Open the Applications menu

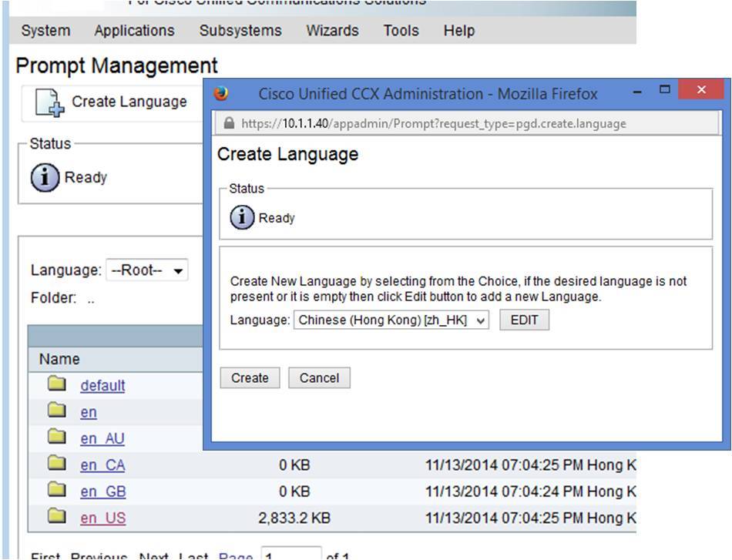click(x=134, y=31)
